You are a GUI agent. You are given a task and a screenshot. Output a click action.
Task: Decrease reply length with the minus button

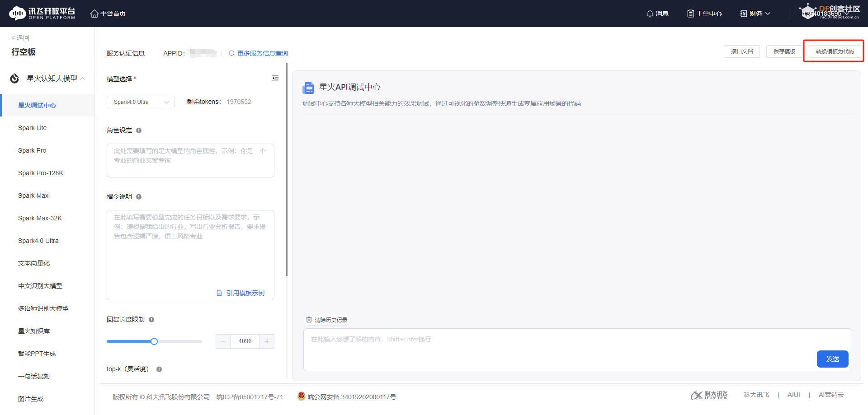coord(223,341)
